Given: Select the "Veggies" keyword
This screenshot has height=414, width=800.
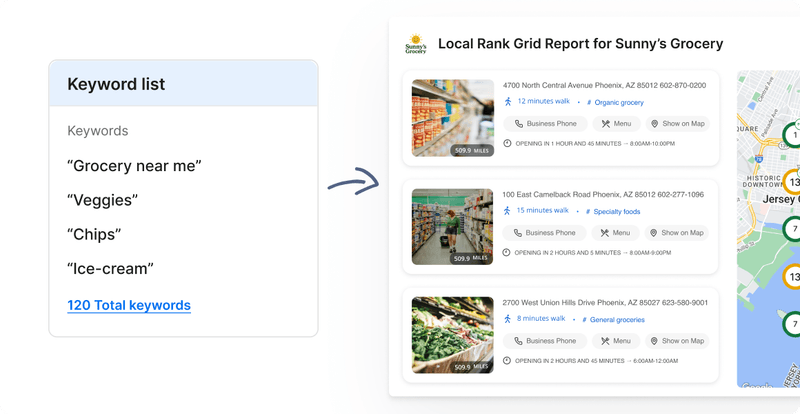Looking at the screenshot, I should point(103,200).
